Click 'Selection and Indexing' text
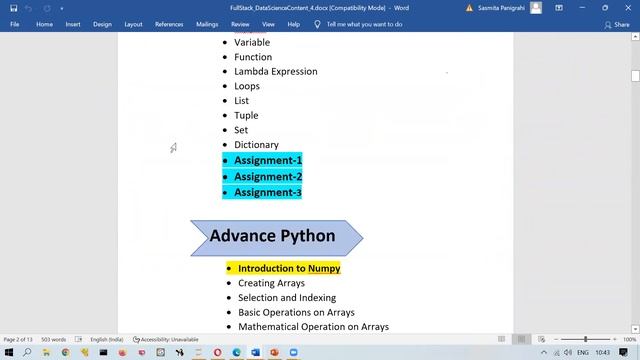This screenshot has width=640, height=360. 287,298
